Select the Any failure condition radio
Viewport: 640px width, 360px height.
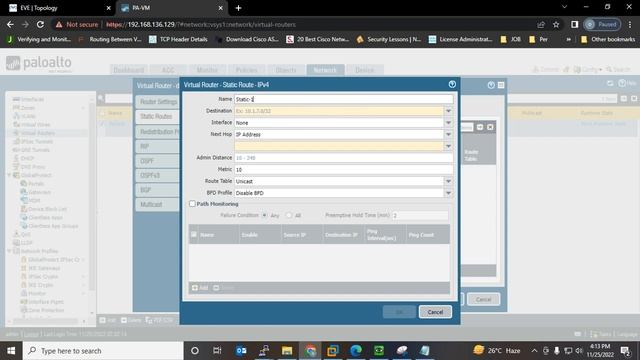[265, 215]
